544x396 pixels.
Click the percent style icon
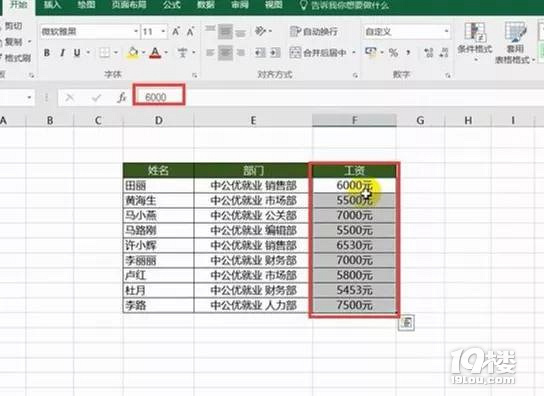[x=393, y=52]
